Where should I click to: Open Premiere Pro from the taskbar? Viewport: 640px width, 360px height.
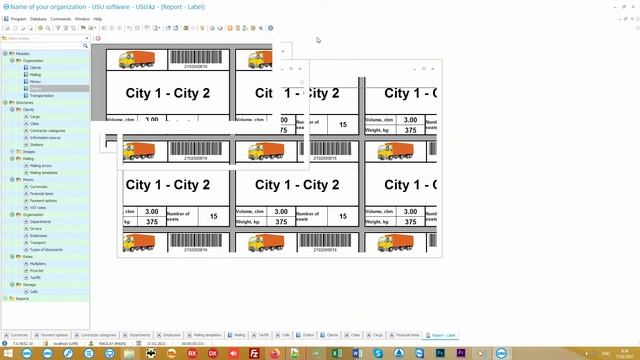click(x=461, y=353)
